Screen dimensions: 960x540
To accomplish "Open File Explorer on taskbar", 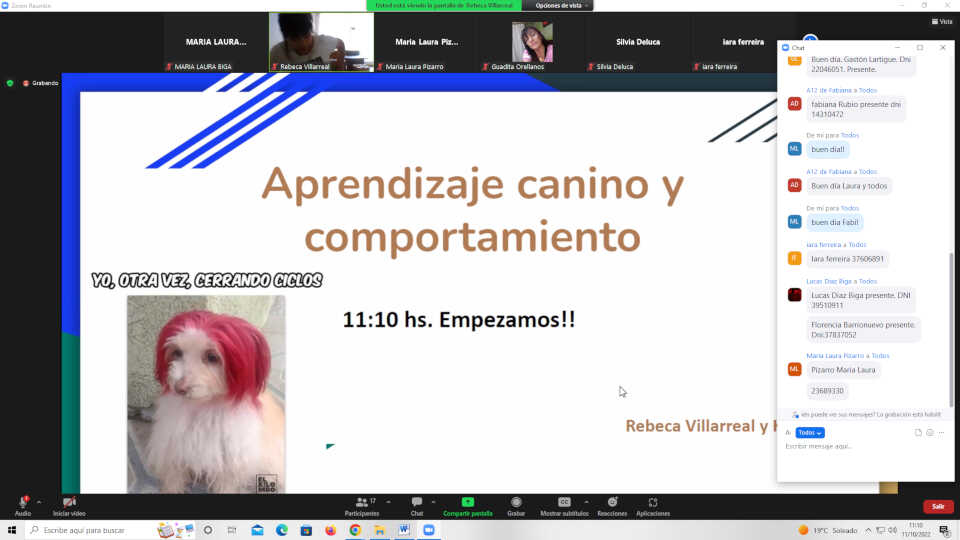I will (380, 530).
